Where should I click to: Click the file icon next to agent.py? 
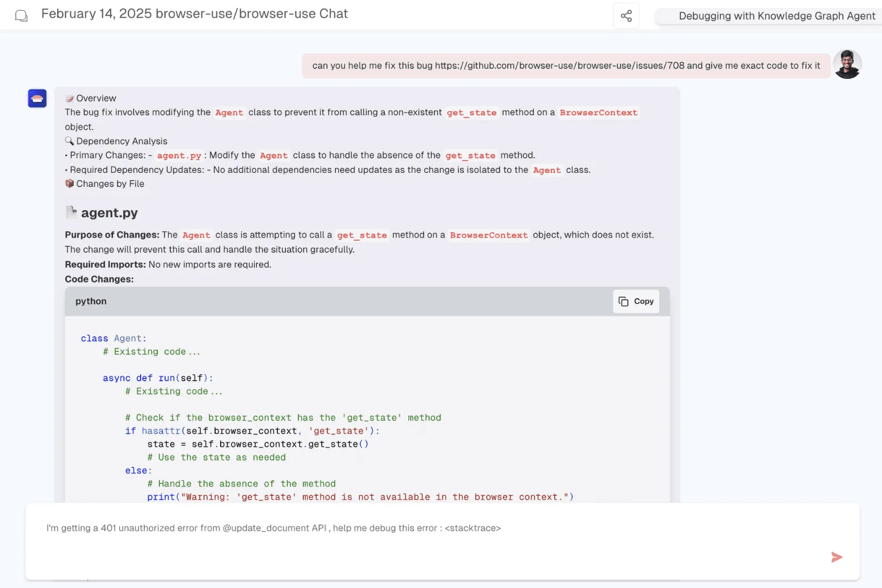point(71,212)
